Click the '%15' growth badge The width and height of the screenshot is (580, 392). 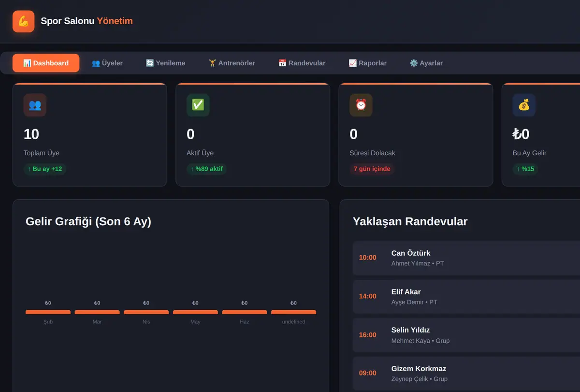(525, 169)
